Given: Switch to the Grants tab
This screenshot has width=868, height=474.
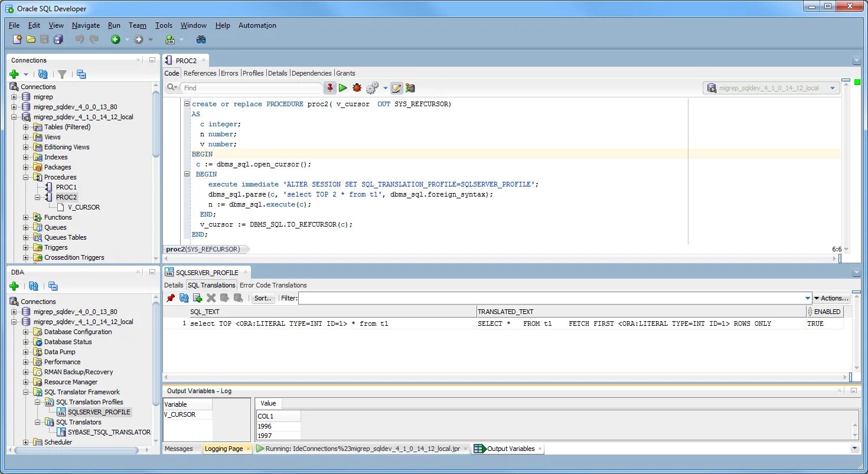Looking at the screenshot, I should 346,73.
